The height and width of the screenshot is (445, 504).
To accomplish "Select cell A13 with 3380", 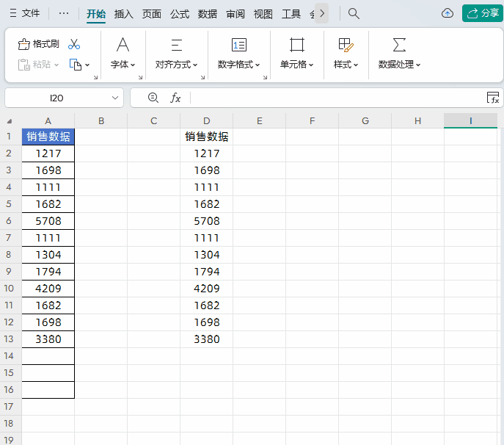I will [x=48, y=339].
